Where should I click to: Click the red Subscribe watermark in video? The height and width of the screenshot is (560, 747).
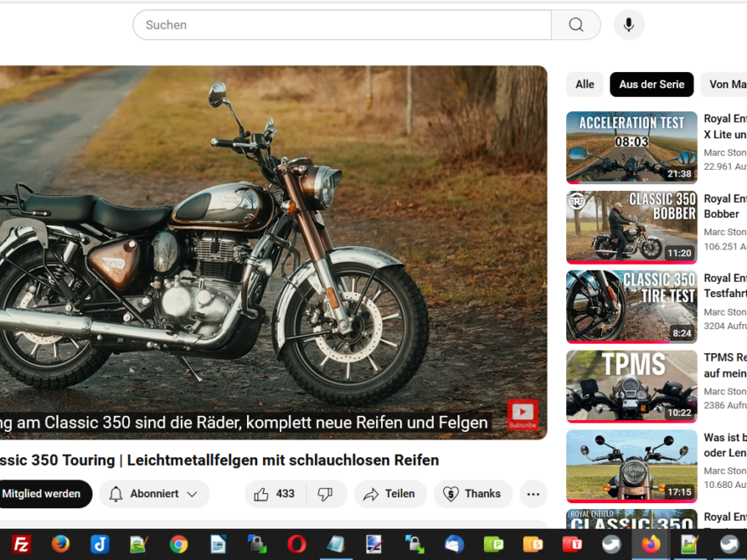coord(523,414)
